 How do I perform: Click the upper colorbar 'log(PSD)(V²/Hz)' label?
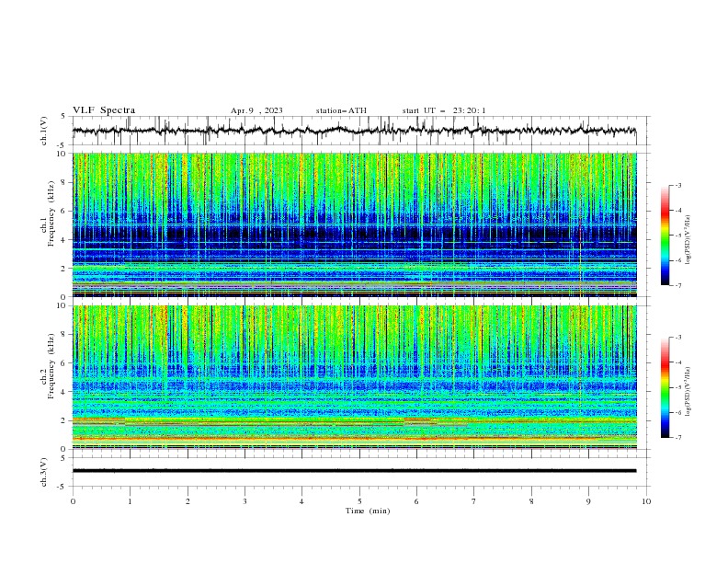coord(688,240)
